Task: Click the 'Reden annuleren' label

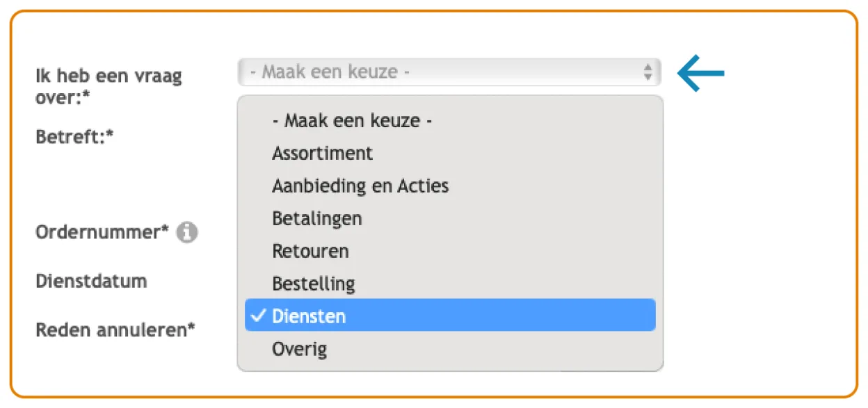Action: coord(115,329)
